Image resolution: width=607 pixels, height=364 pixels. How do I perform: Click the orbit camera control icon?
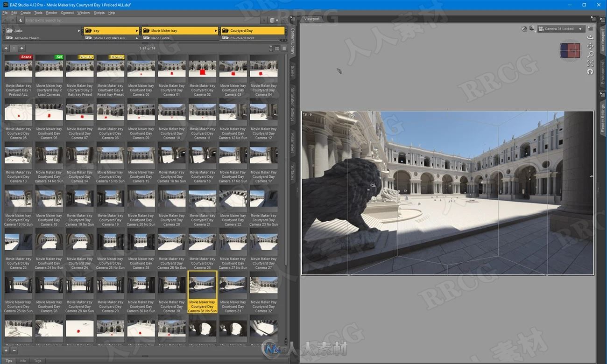pos(590,37)
